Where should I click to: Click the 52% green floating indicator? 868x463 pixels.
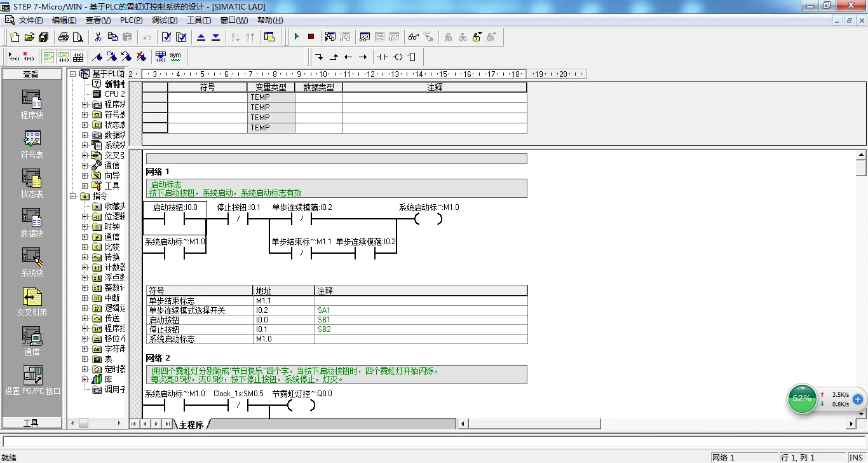click(802, 399)
